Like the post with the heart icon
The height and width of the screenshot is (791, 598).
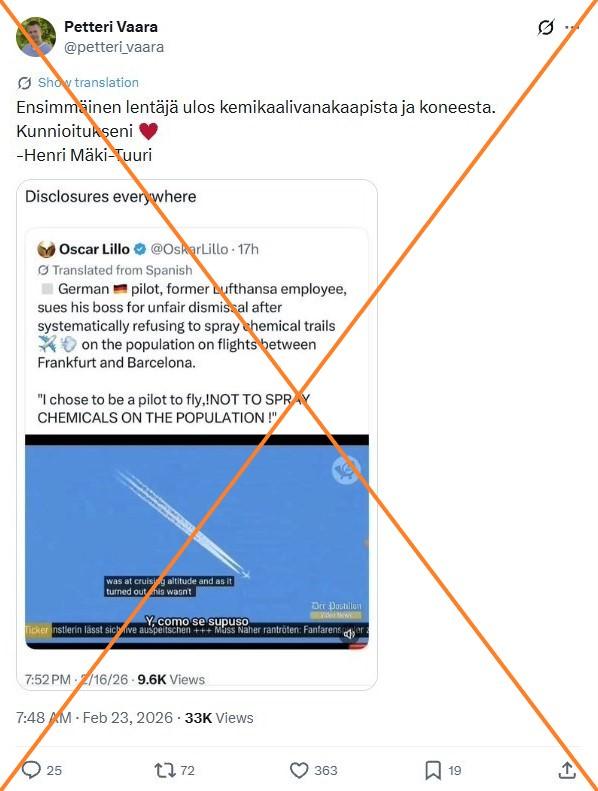point(299,770)
